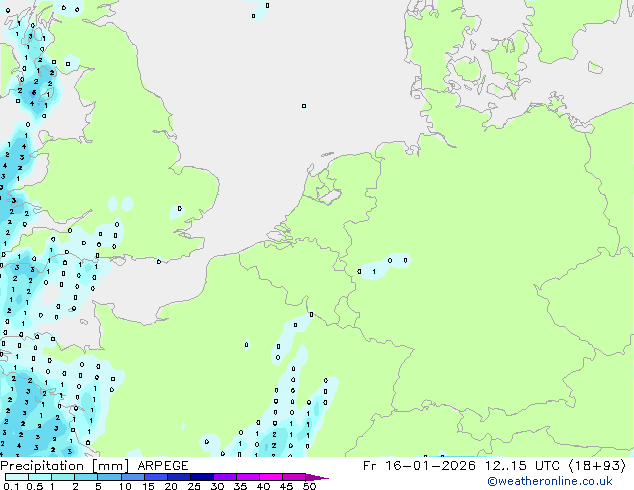Click the legend swatch between 10 and 15
Screen dimensions: 634x490
tap(133, 477)
